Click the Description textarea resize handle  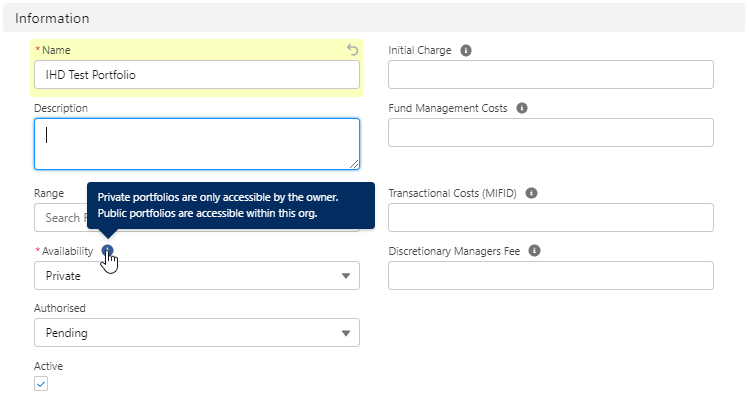pos(354,164)
